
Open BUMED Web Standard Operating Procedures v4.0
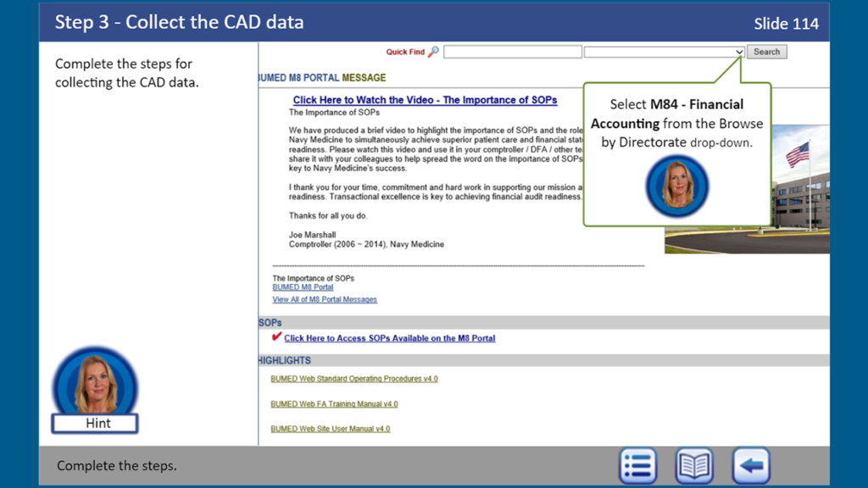[353, 379]
